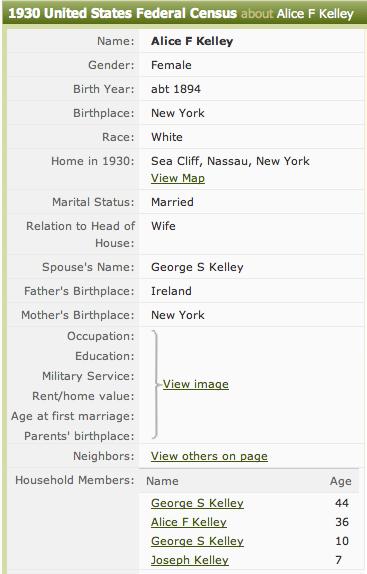This screenshot has height=574, width=367.
Task: Open the View image link
Action: [x=196, y=384]
